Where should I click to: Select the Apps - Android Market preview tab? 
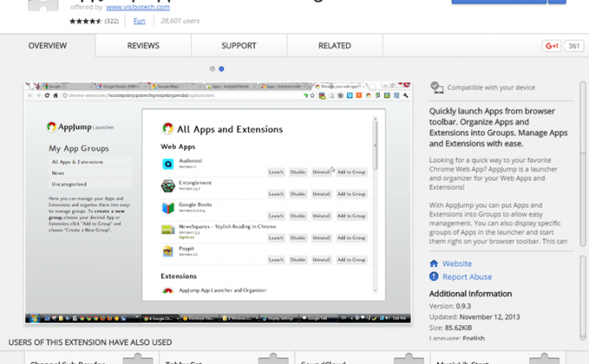point(230,86)
